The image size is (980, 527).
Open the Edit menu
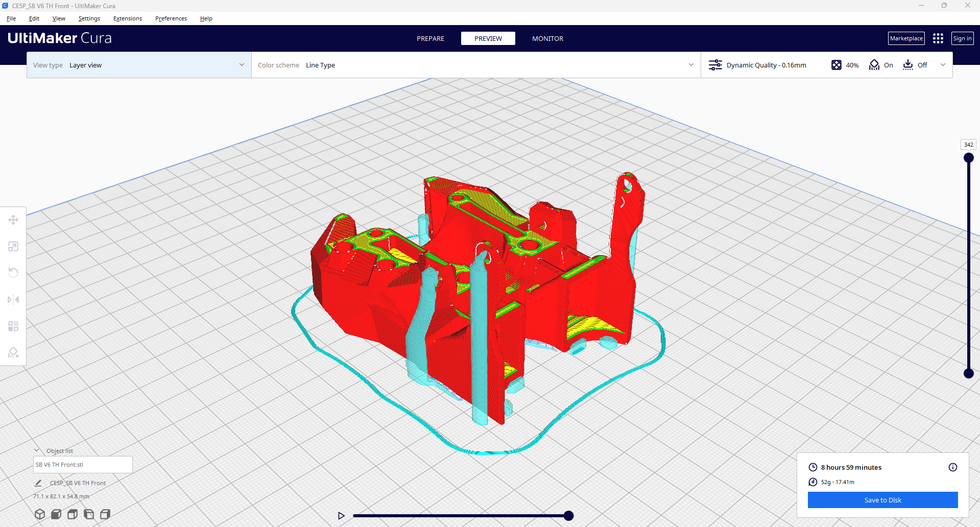tap(34, 18)
